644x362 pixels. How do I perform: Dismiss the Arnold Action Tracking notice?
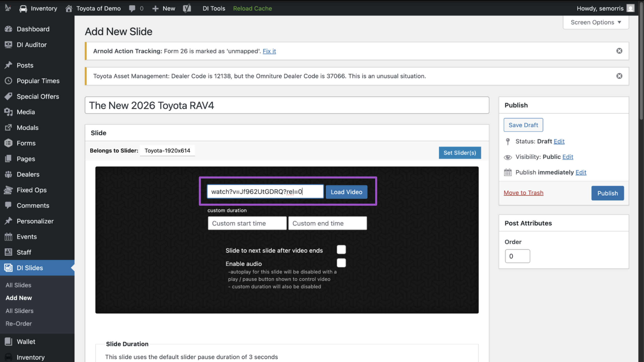point(619,51)
